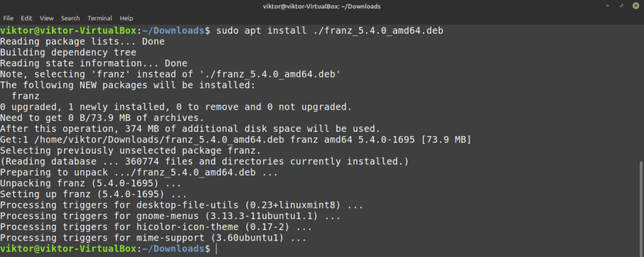Open the View menu
Image resolution: width=644 pixels, height=257 pixels.
pos(47,18)
